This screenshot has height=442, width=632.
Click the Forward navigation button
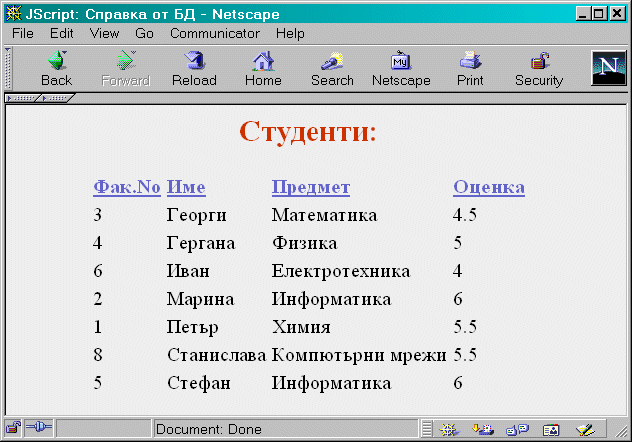pyautogui.click(x=126, y=69)
